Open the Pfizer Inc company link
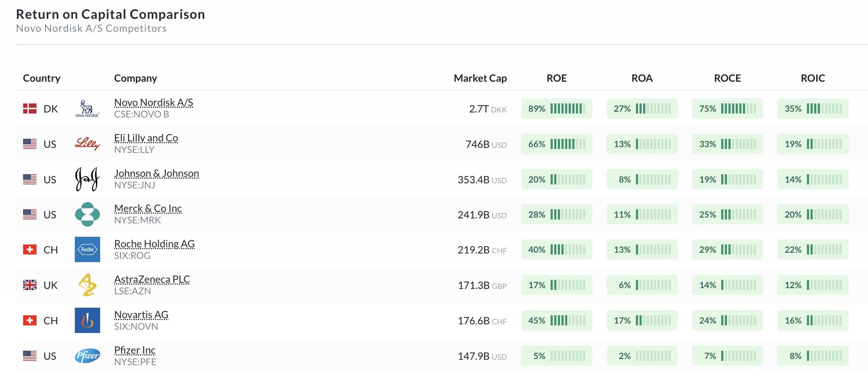This screenshot has width=868, height=380. (x=135, y=350)
